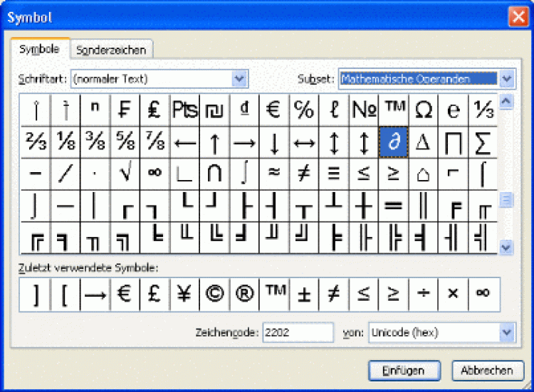Open the Schriftart font dropdown
The width and height of the screenshot is (534, 392).
pyautogui.click(x=240, y=78)
